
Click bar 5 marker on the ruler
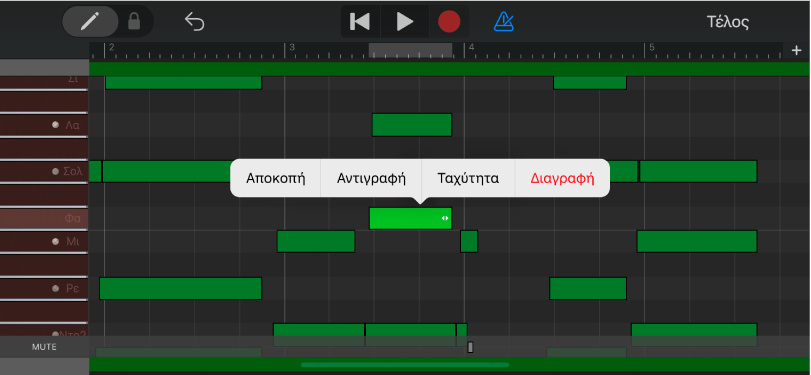coord(652,48)
